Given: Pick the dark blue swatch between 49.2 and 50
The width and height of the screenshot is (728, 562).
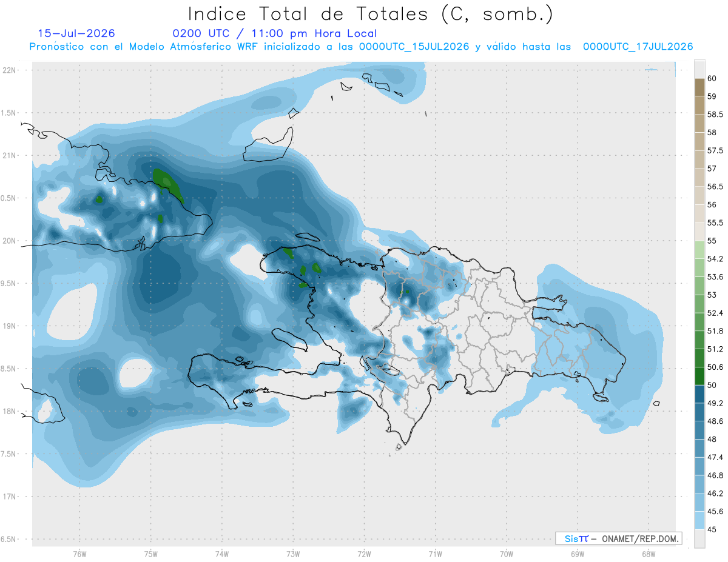Looking at the screenshot, I should (699, 394).
